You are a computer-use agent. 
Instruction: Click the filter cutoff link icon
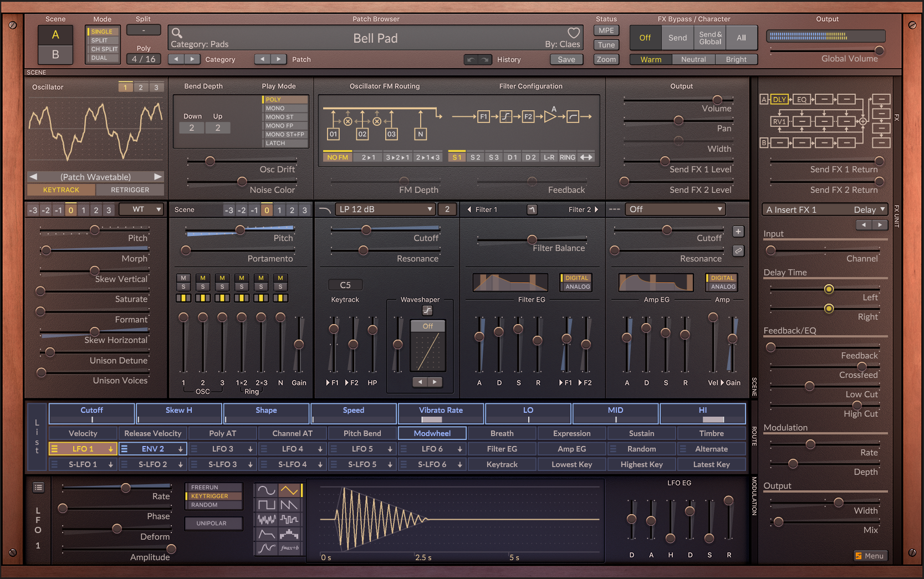point(738,251)
